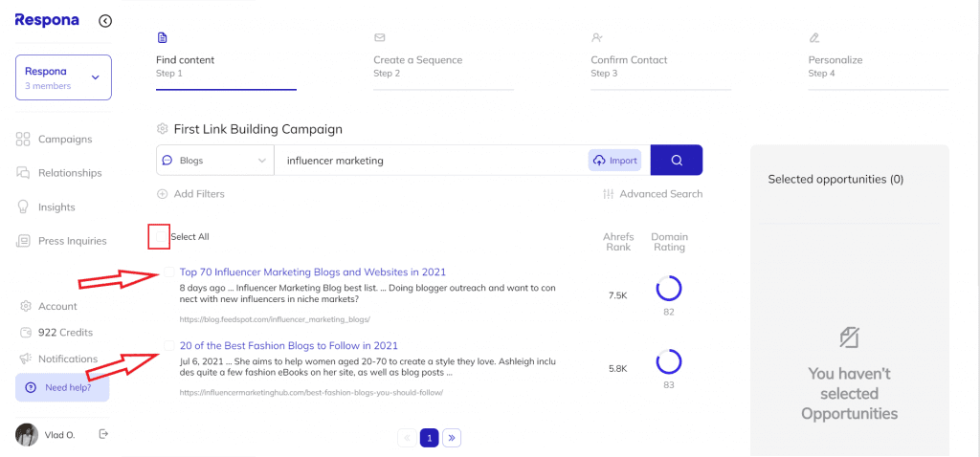The image size is (980, 457).
Task: Click the empty opportunities placeholder icon
Action: [x=850, y=337]
